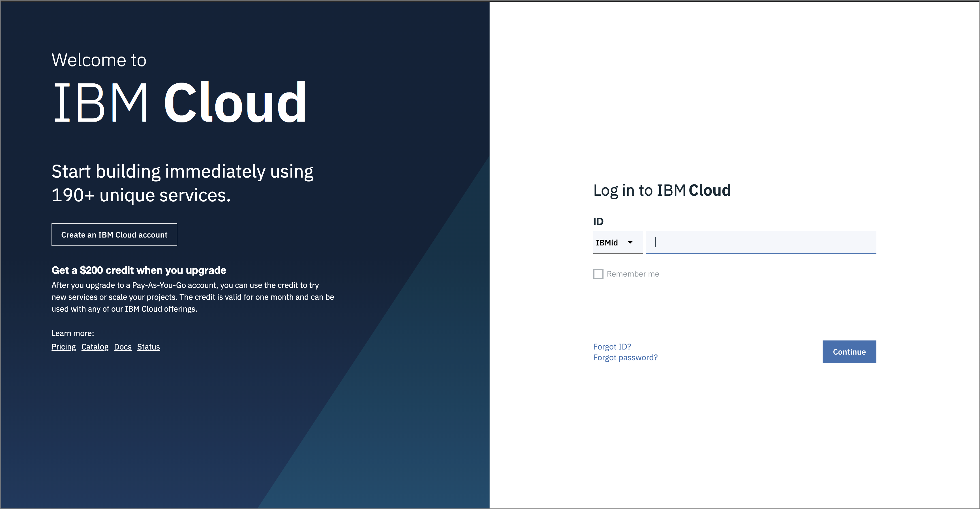Enable the Remember me checkbox
Viewport: 980px width, 509px height.
click(598, 273)
